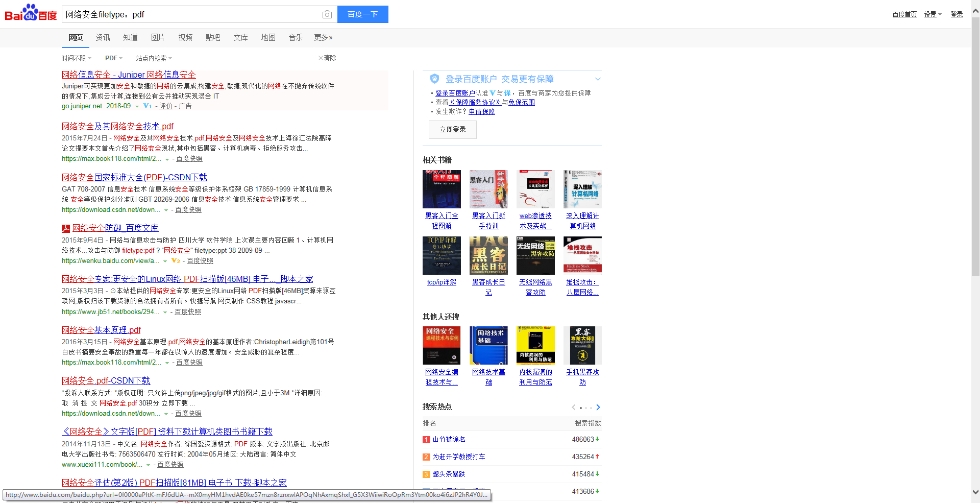Click the 黑客成长日记 book cover
Screen dimensions: 980x503
pos(488,255)
